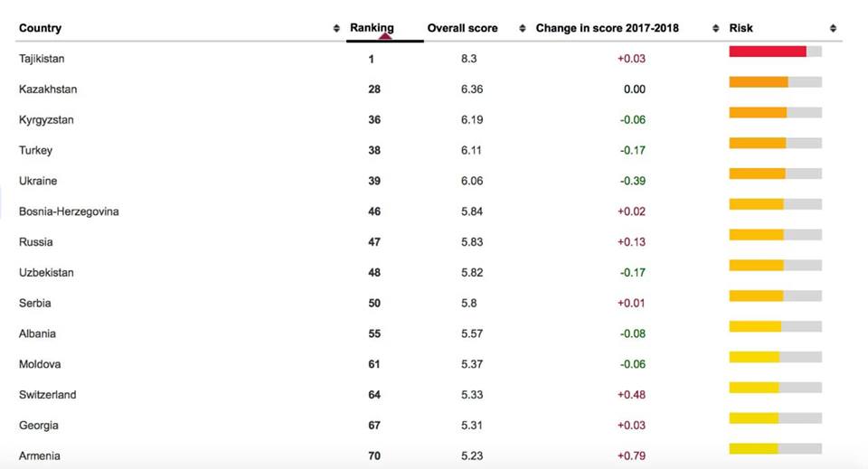
Task: Click the active sort triangle under Ranking
Action: tap(385, 36)
